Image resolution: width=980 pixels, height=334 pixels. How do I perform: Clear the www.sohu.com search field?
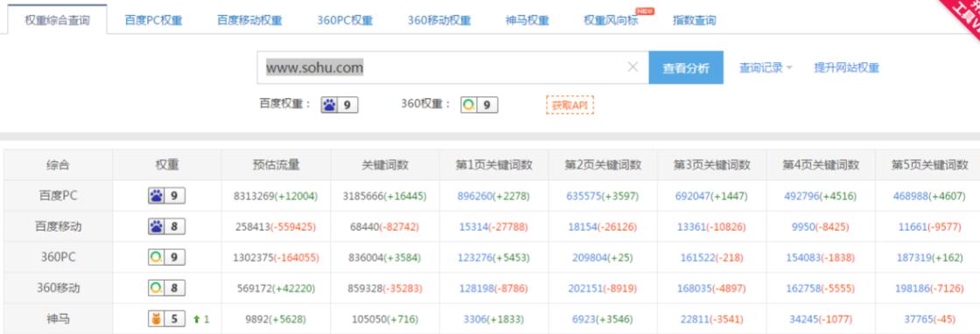633,66
